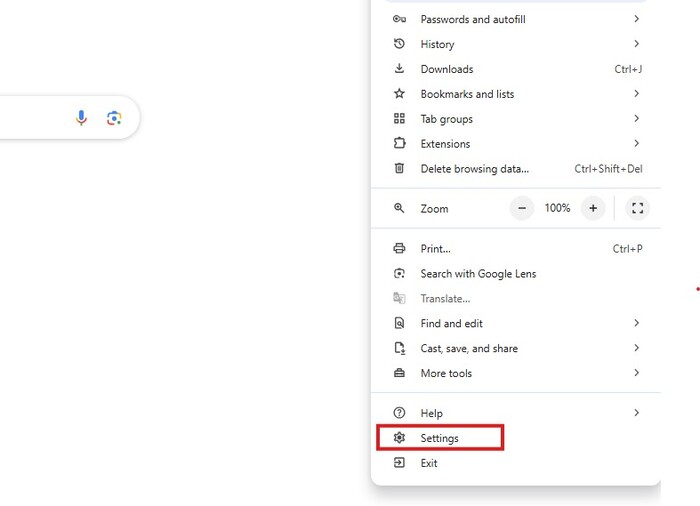Viewport: 700px width, 506px height.
Task: Open the Downloads menu entry
Action: tap(516, 69)
